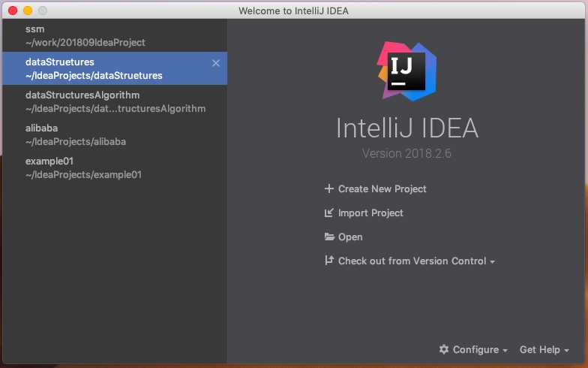
Task: Click the IntelliJ IDEA title heading
Action: [x=406, y=128]
